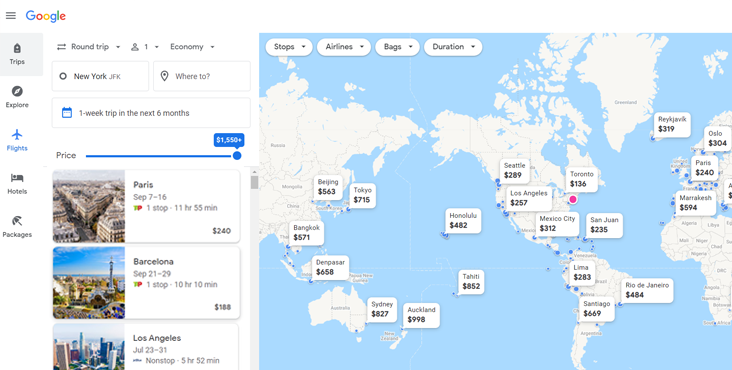The width and height of the screenshot is (732, 370).
Task: Open the Airlines filter dropdown
Action: [x=344, y=47]
